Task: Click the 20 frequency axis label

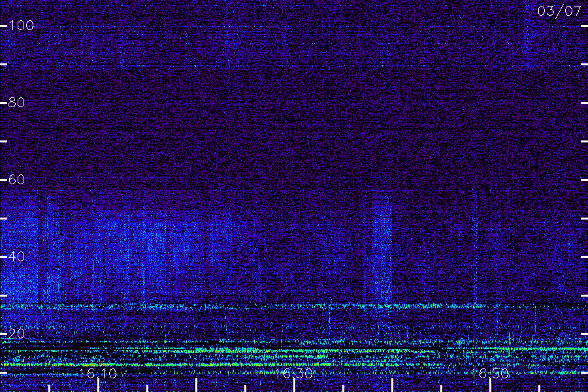Action: pyautogui.click(x=16, y=334)
